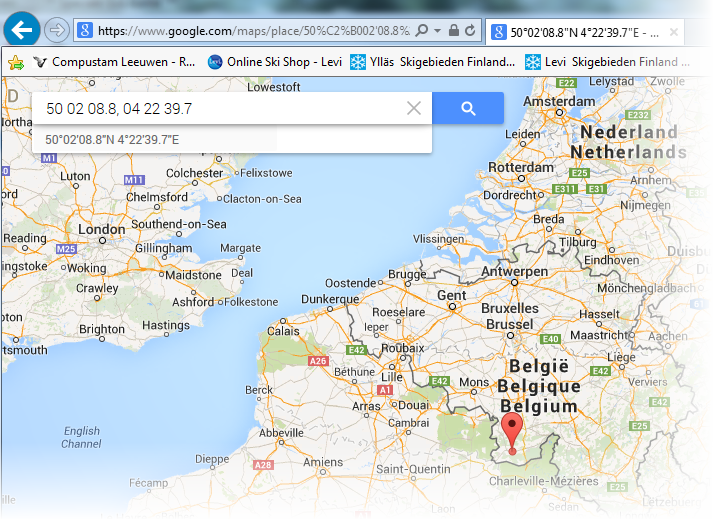Click the Mons label on map

[474, 382]
